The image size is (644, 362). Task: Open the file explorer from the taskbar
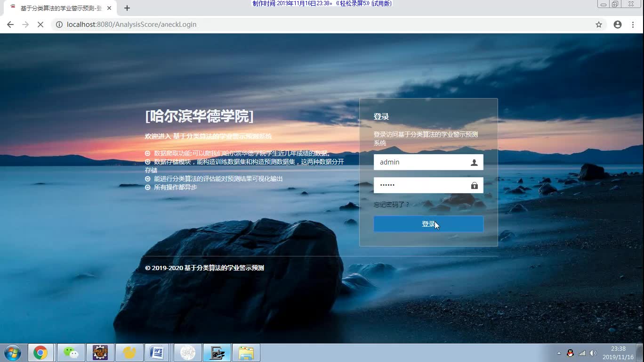[246, 353]
